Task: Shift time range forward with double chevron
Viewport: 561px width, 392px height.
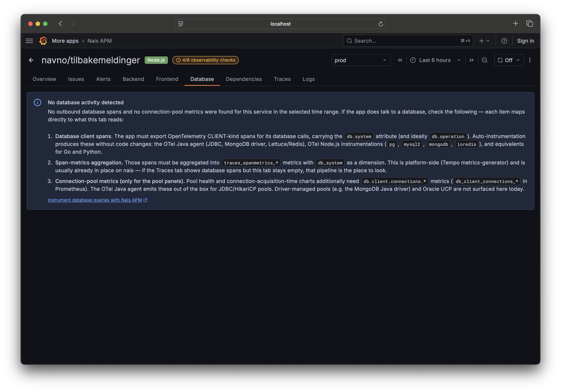Action: point(471,60)
